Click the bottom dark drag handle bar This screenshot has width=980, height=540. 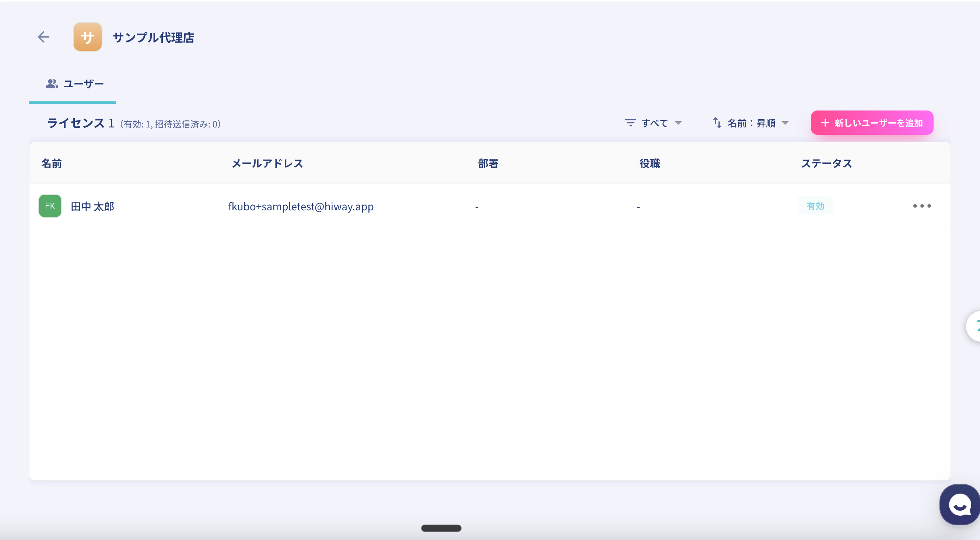[441, 528]
